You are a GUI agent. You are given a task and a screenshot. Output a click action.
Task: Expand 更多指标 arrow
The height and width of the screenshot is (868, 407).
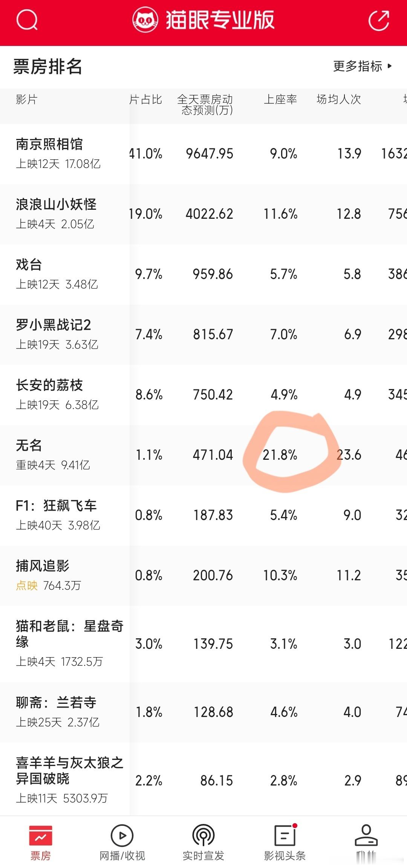390,66
